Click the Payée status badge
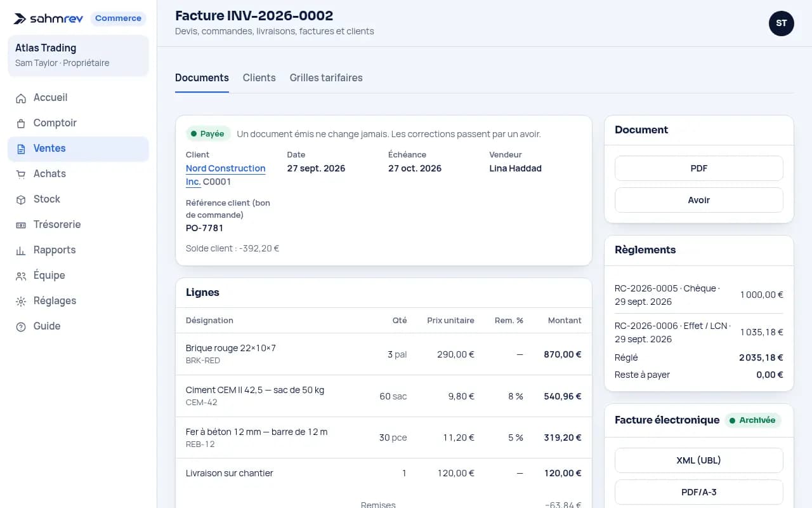Image resolution: width=812 pixels, height=508 pixels. click(208, 134)
